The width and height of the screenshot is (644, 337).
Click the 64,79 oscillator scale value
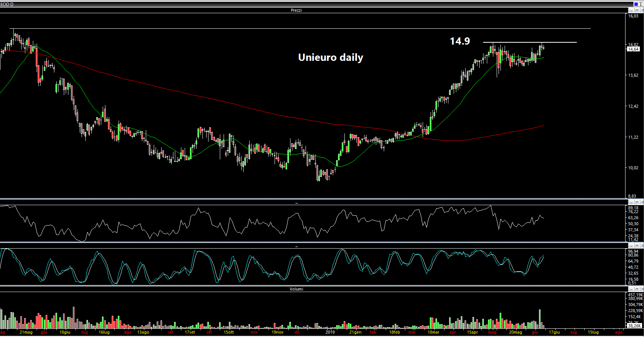click(x=633, y=261)
